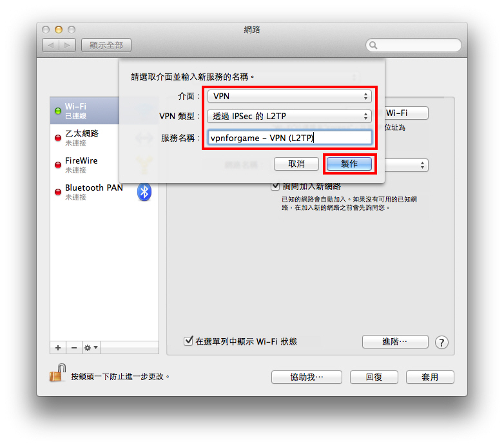Viewport: 504px width, 447px height.
Task: Open the VPN 類型 dropdown
Action: point(289,116)
